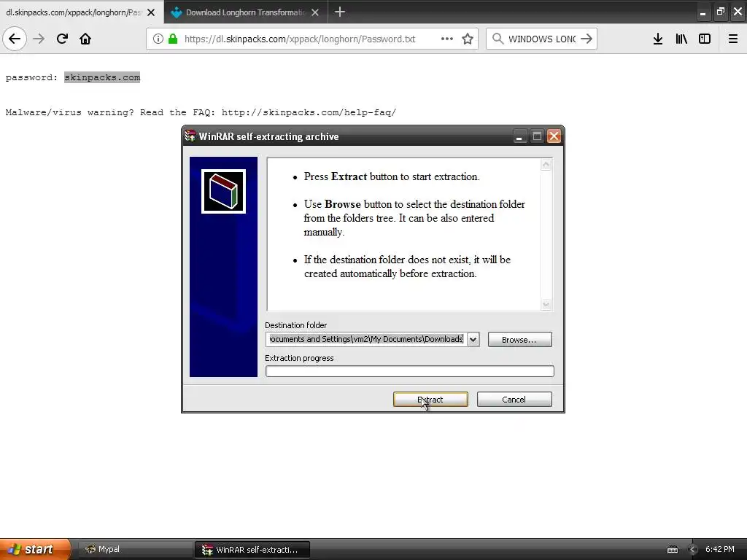Image resolution: width=747 pixels, height=560 pixels.
Task: Click the skinpacks.com/help-faq URL text
Action: pos(309,112)
